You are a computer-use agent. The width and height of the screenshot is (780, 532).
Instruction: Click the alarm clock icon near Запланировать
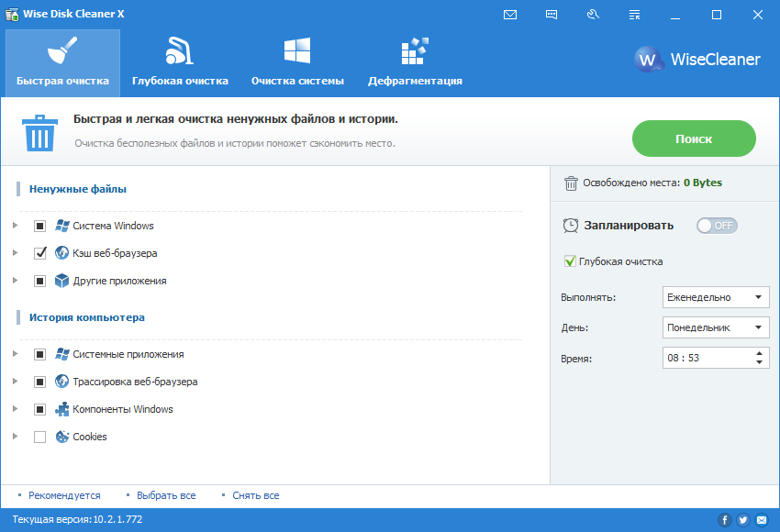[x=571, y=226]
